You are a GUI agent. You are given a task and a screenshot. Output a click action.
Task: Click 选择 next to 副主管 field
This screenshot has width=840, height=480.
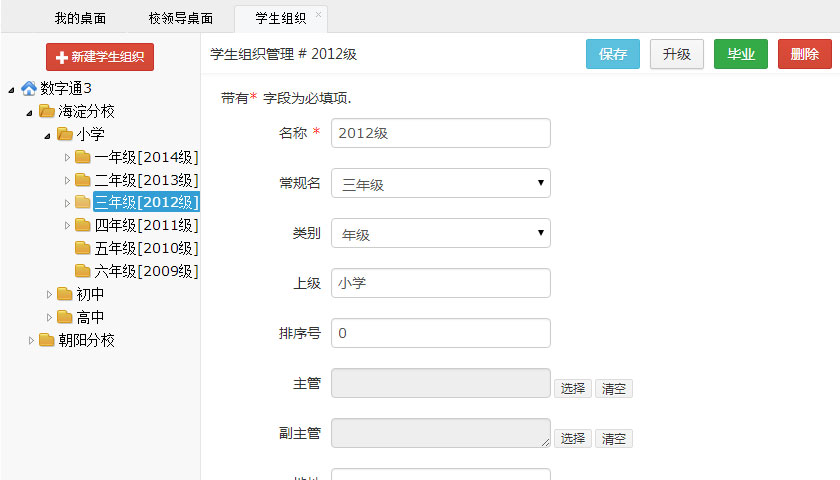[x=573, y=438]
